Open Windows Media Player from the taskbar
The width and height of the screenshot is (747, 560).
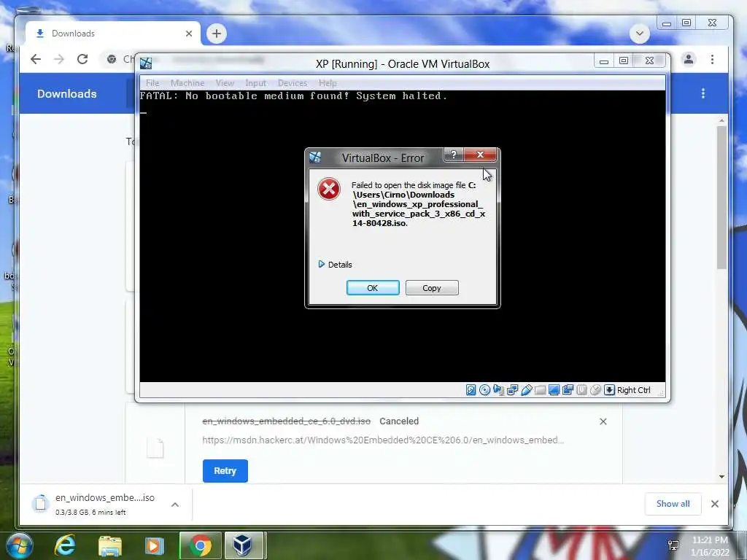[154, 546]
